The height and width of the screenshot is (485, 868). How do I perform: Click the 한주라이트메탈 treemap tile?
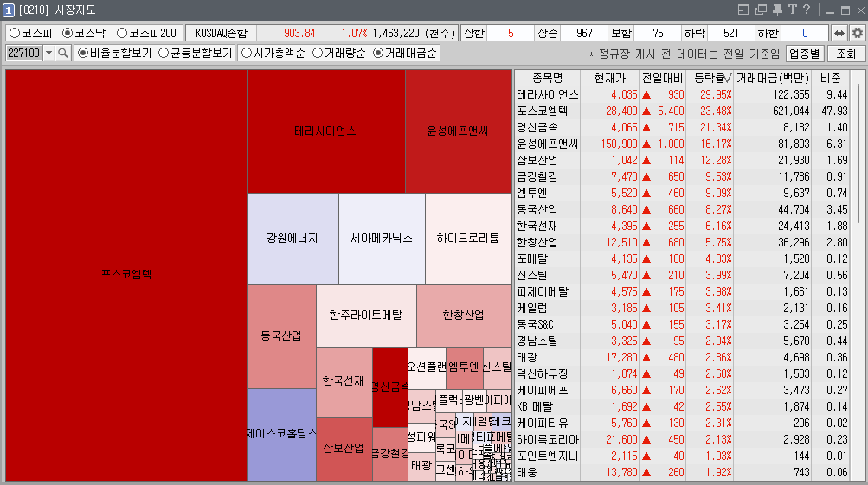(366, 316)
